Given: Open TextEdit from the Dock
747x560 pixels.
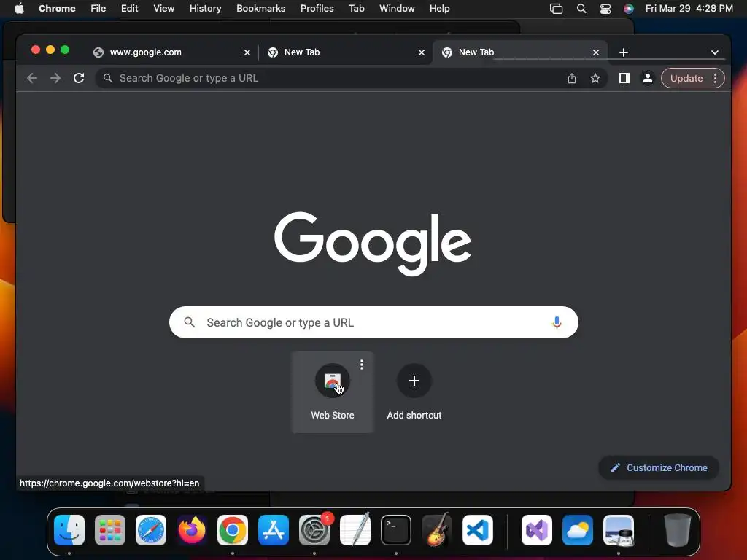Looking at the screenshot, I should [x=355, y=530].
